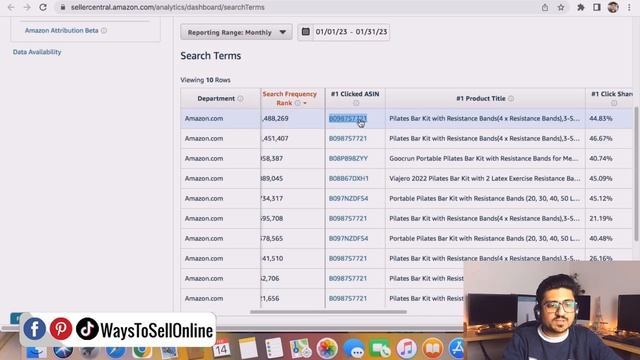The image size is (640, 360).
Task: Click the Search Terms heading
Action: click(x=211, y=56)
